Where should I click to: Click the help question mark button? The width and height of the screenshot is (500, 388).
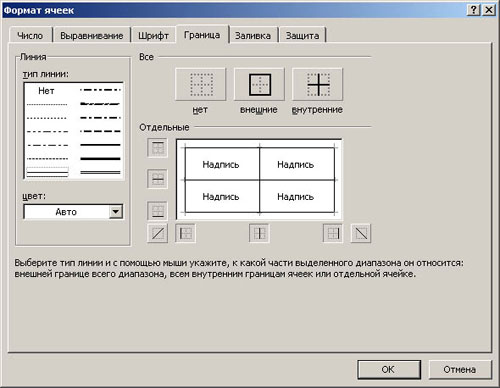pos(473,10)
